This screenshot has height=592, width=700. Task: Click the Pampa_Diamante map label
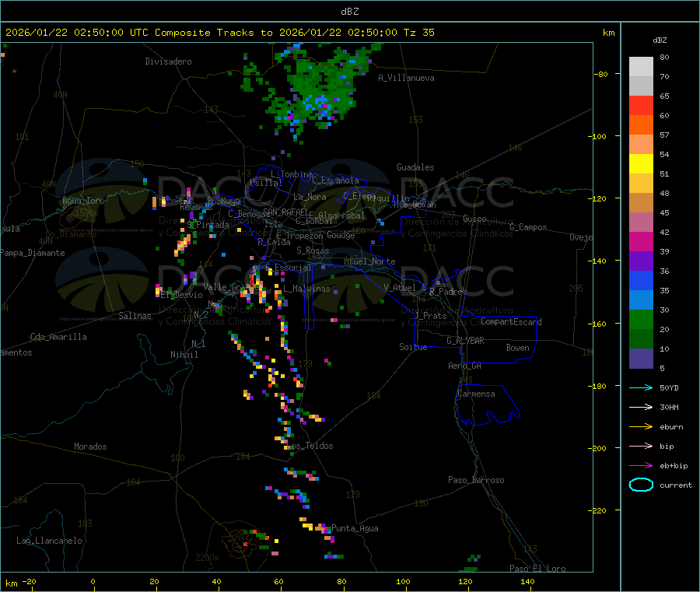coord(32,253)
